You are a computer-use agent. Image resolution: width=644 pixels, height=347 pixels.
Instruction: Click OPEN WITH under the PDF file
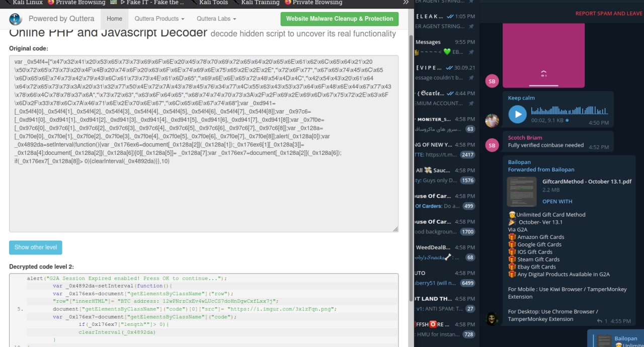click(x=557, y=201)
